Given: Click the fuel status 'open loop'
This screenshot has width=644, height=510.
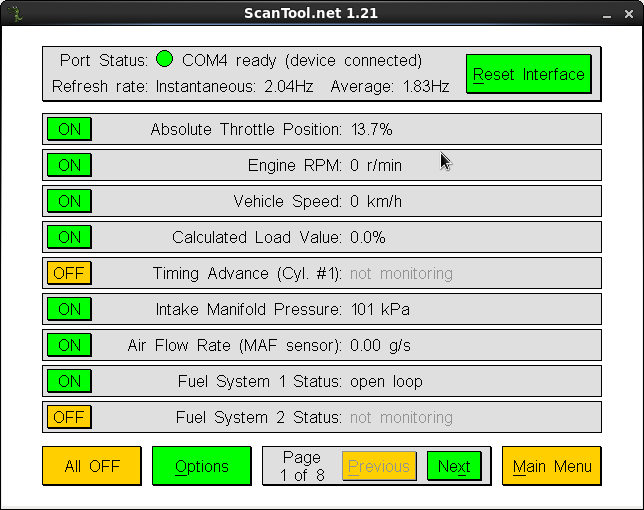Looking at the screenshot, I should (x=386, y=382).
